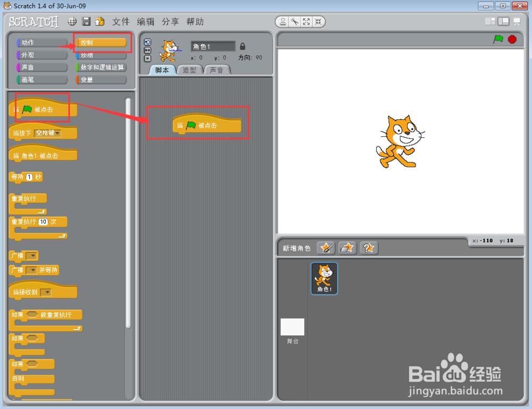This screenshot has width=532, height=409.
Task: Get a surprise sprite button
Action: 369,248
